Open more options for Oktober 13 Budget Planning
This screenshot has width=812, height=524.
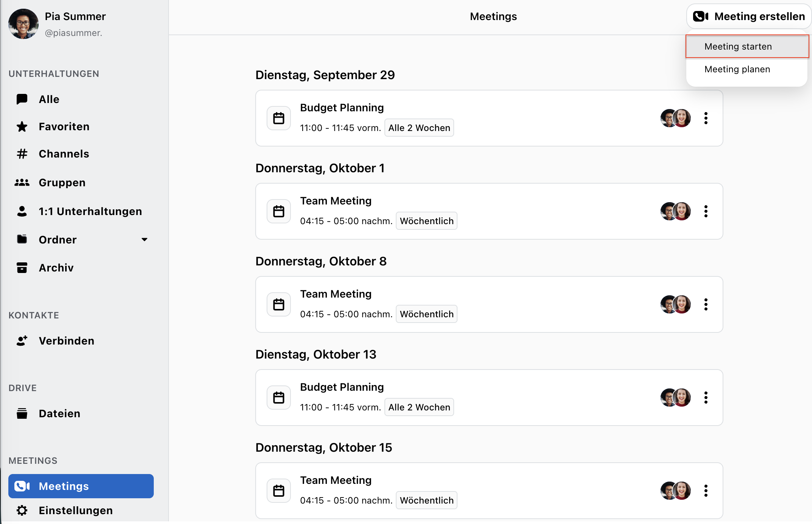pos(706,398)
